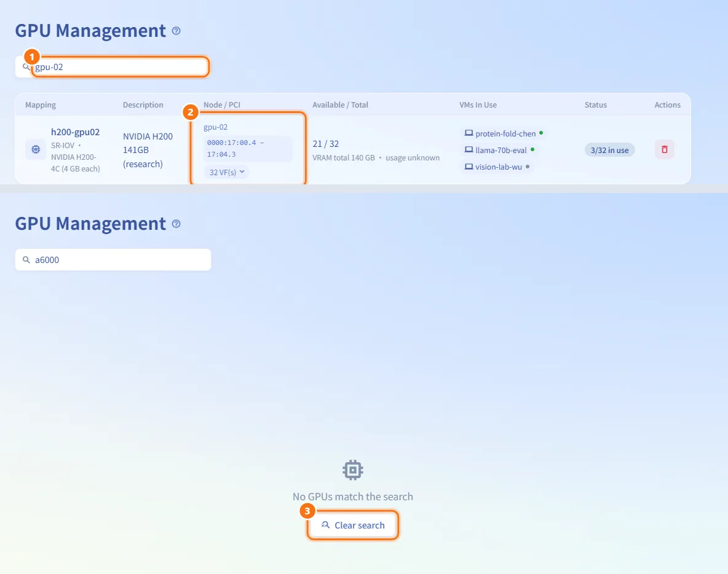Screen dimensions: 728x574
Task: Click the chip icon of h200-gpu02 row
Action: pyautogui.click(x=36, y=149)
